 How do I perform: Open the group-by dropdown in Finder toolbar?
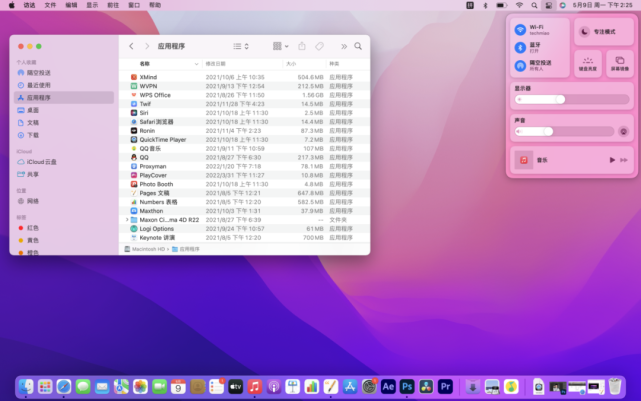pyautogui.click(x=281, y=46)
